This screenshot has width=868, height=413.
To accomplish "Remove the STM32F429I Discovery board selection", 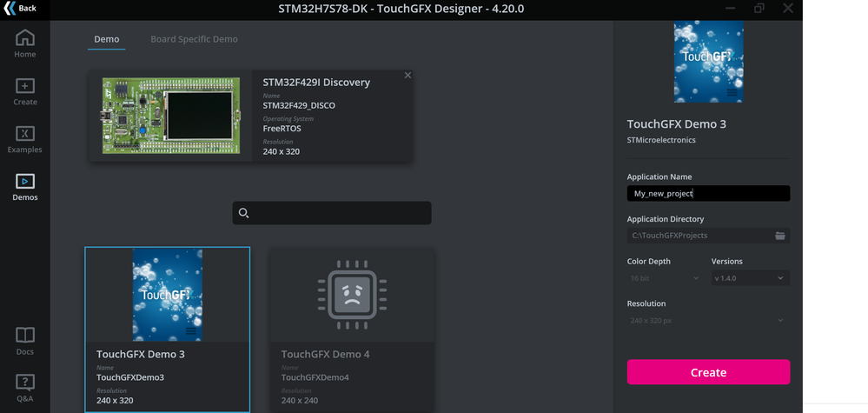I will pos(408,76).
